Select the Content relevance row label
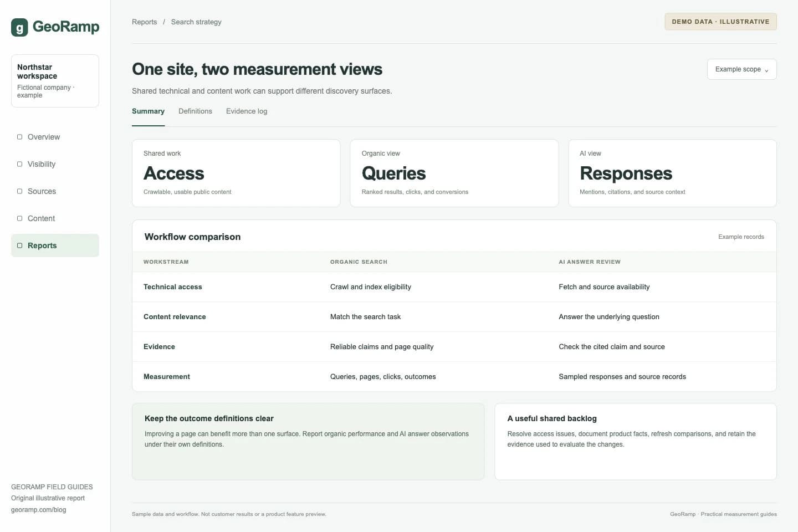The image size is (798, 532). (175, 317)
